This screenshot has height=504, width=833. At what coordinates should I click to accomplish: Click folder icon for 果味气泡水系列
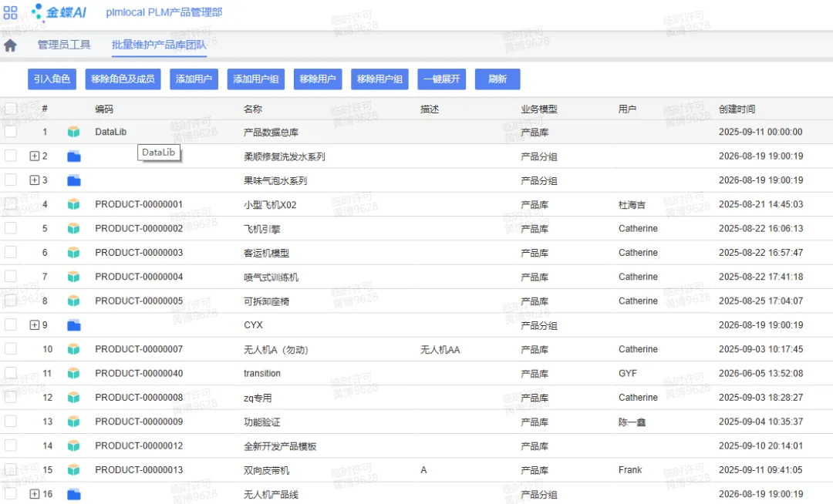pos(74,180)
